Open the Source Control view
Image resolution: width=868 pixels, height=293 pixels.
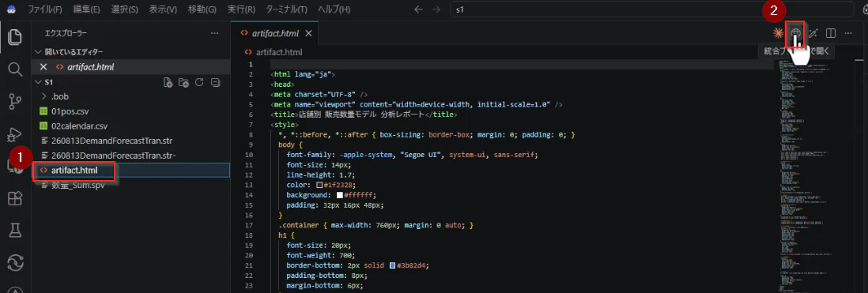click(x=15, y=101)
